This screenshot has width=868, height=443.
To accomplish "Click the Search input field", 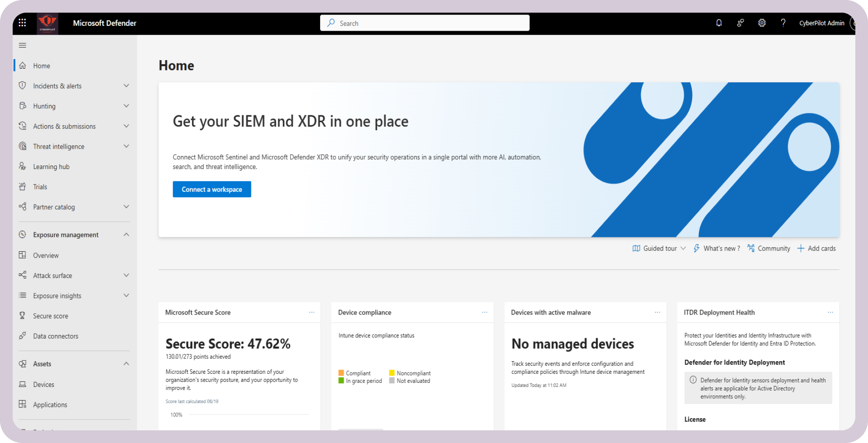I will 424,23.
